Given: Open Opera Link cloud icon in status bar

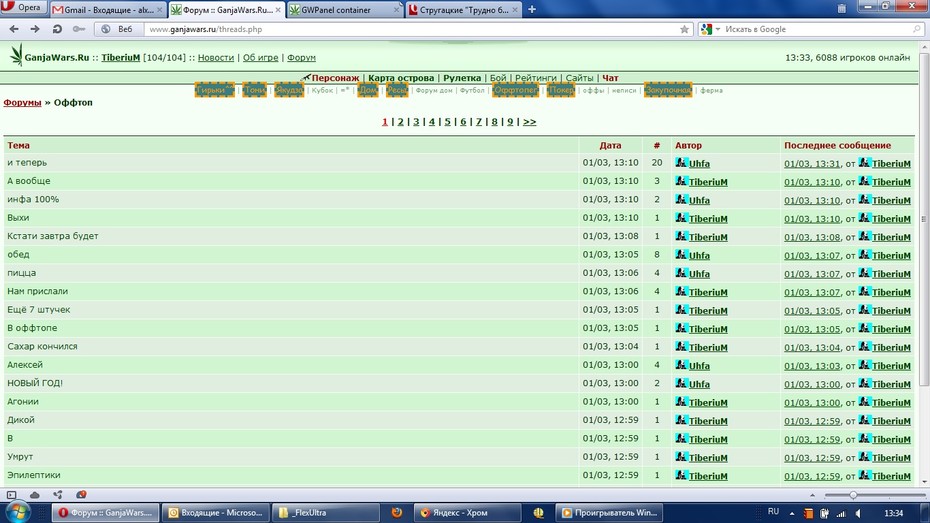Looking at the screenshot, I should coord(34,495).
